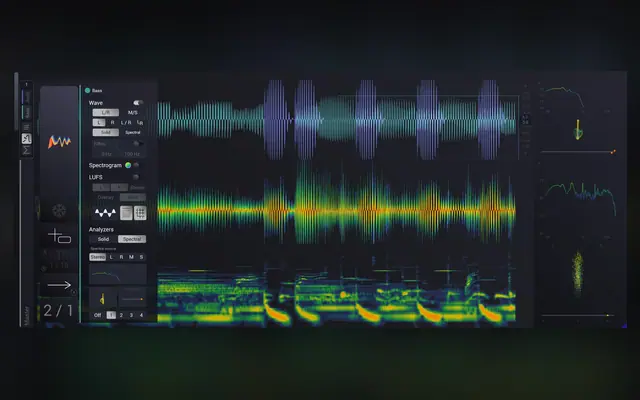The image size is (640, 400).
Task: Click the 2 / 1 zoom ratio display
Action: pyautogui.click(x=58, y=311)
